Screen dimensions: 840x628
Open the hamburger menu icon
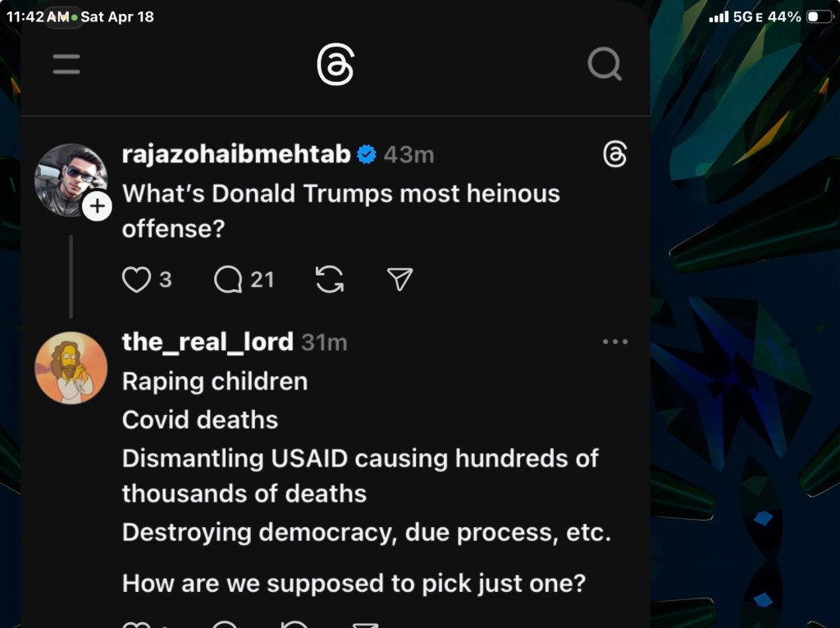pyautogui.click(x=66, y=65)
